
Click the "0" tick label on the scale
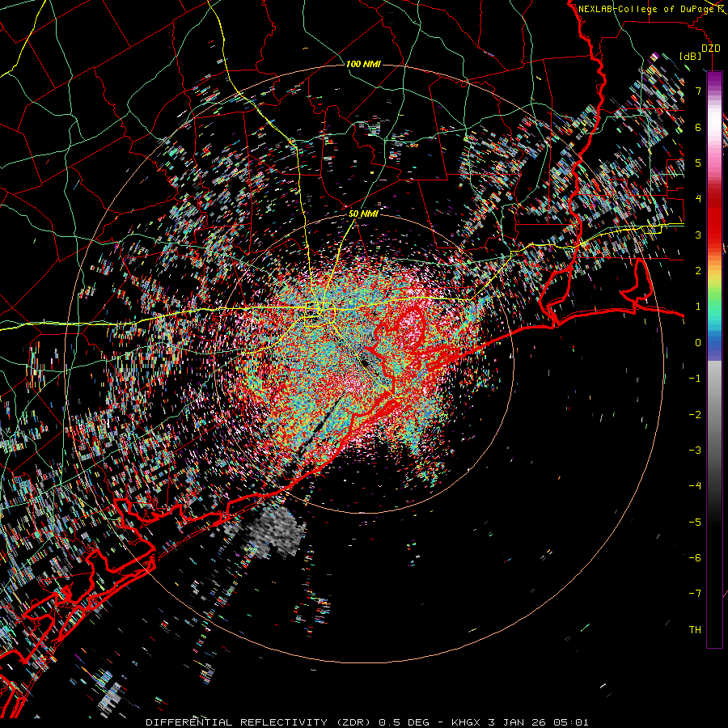coord(698,343)
